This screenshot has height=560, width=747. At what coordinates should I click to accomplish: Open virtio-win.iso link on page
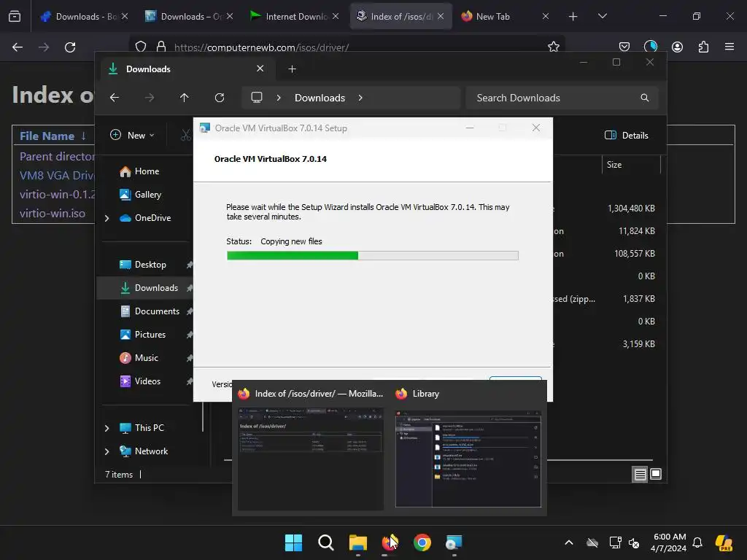pos(53,213)
